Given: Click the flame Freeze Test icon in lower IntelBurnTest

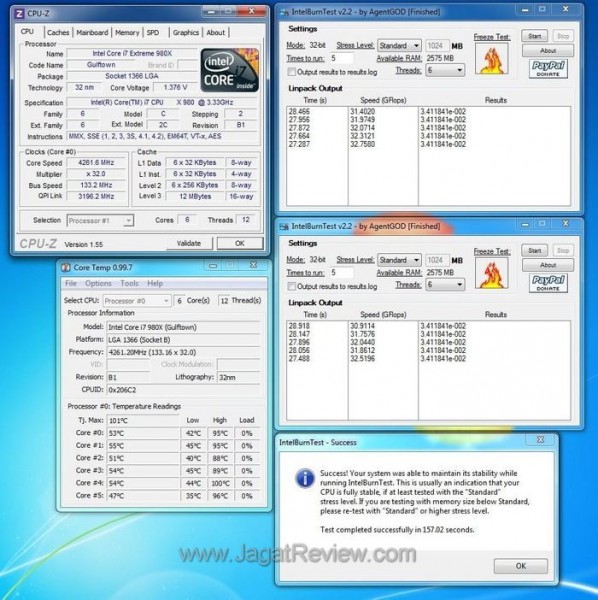Looking at the screenshot, I should coord(492,273).
